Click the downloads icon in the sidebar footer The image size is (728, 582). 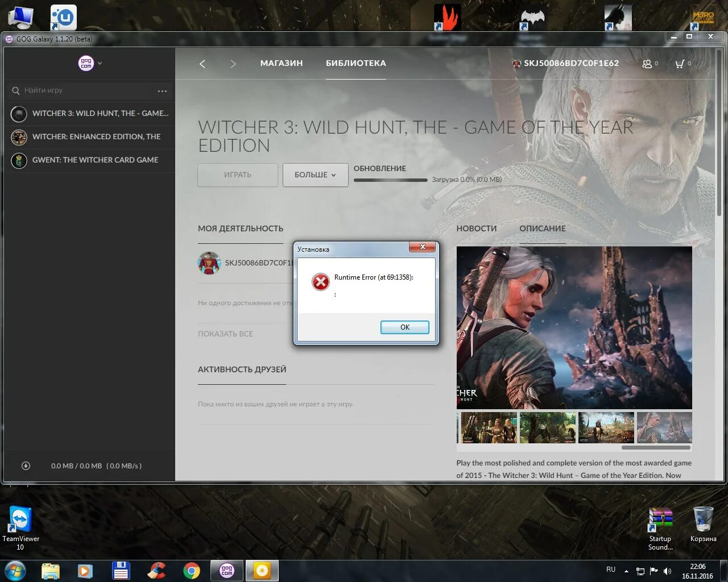26,466
